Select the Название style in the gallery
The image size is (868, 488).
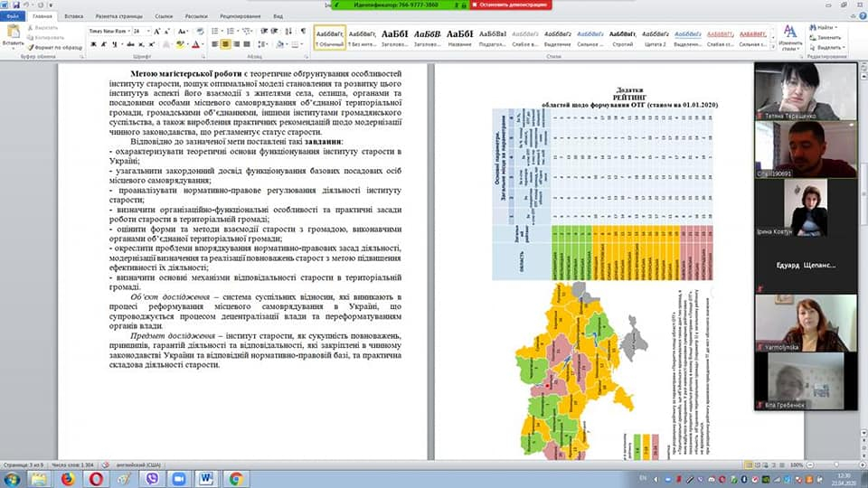(x=459, y=36)
